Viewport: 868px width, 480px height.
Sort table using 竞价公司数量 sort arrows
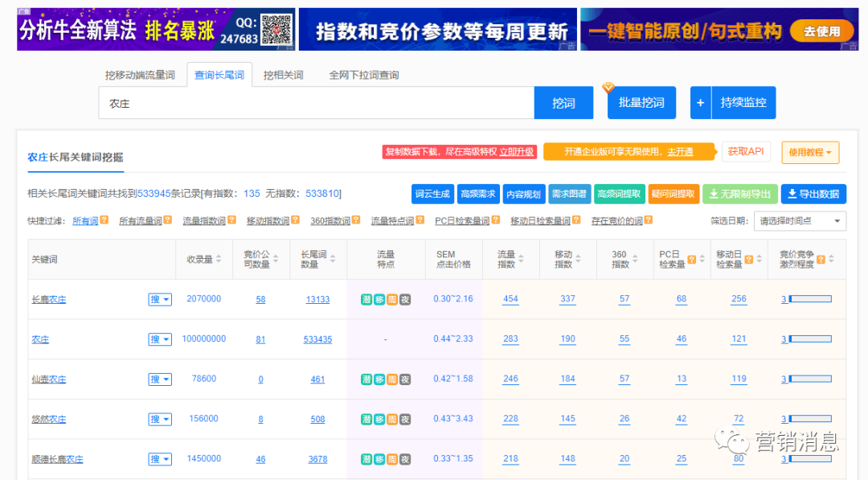pos(276,259)
